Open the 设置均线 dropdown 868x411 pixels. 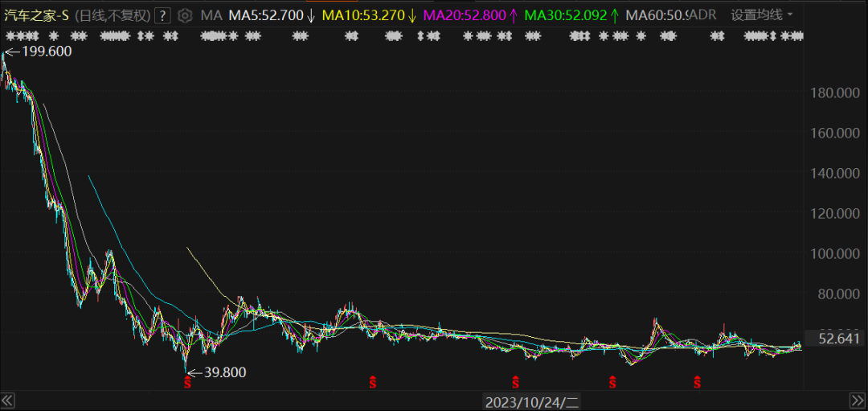[x=762, y=15]
